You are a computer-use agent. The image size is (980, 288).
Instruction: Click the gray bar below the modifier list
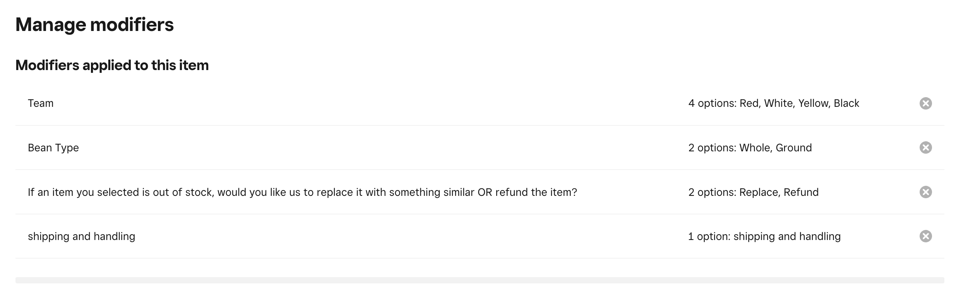point(480,280)
